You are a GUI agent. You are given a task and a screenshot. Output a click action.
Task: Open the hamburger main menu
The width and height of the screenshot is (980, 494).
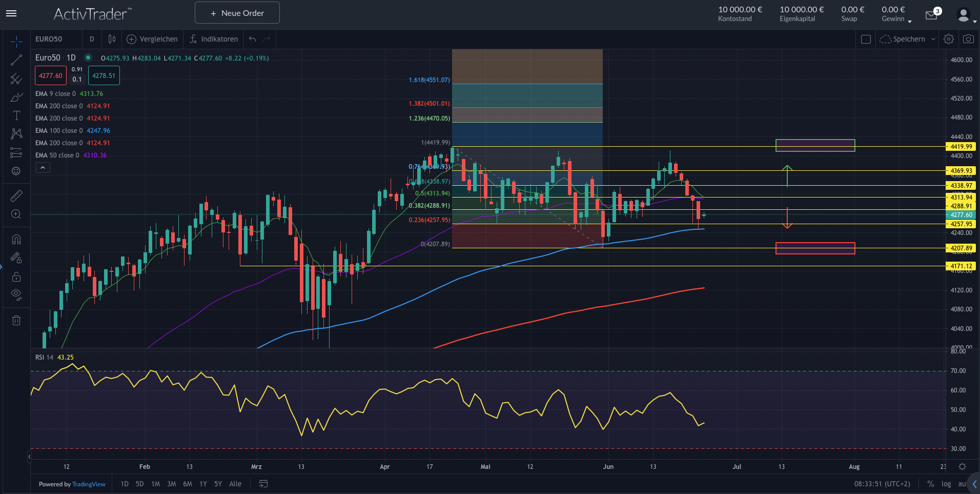pos(11,13)
